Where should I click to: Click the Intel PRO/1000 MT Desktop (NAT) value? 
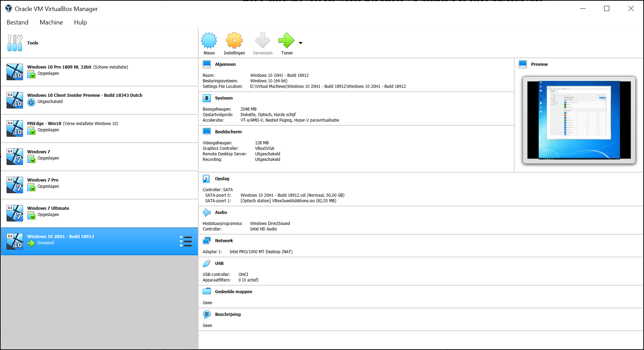[261, 252]
